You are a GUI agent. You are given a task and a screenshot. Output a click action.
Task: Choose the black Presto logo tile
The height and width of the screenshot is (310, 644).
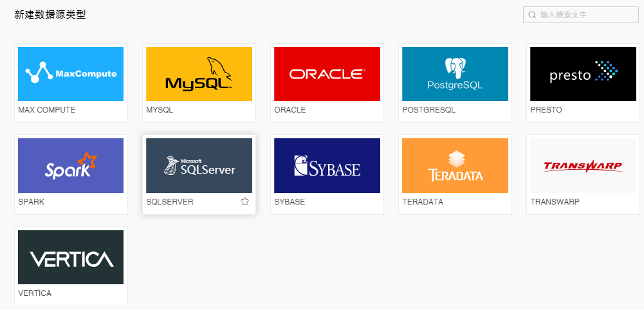click(x=584, y=74)
